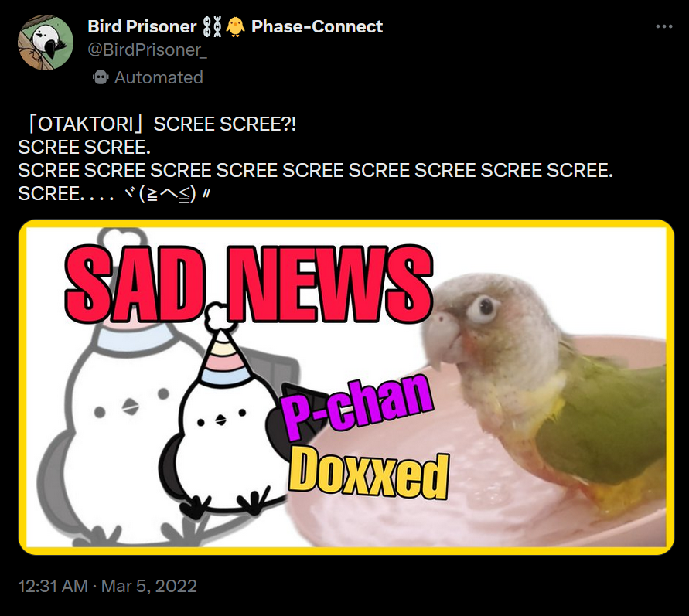Open the 12:31 AM timestamp link

[x=53, y=586]
